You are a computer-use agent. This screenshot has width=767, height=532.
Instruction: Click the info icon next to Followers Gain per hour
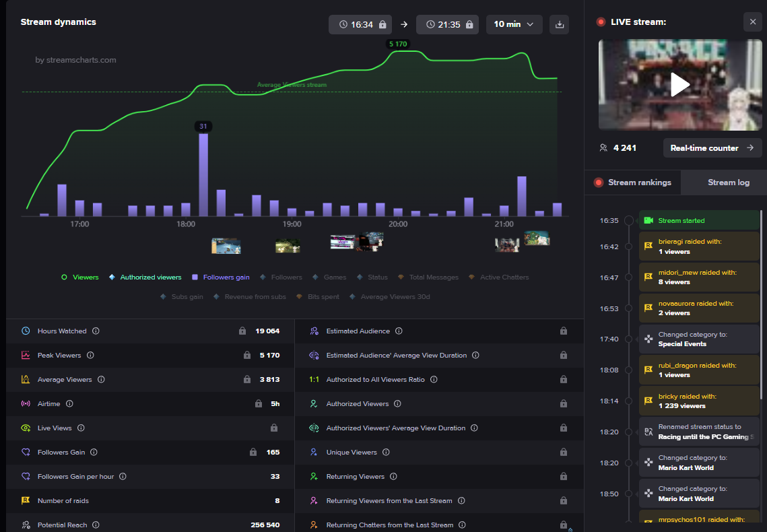click(x=123, y=476)
